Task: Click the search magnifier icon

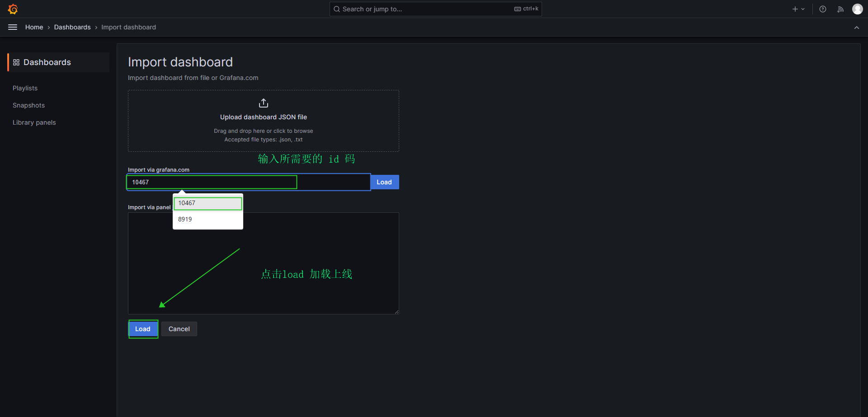Action: point(337,9)
